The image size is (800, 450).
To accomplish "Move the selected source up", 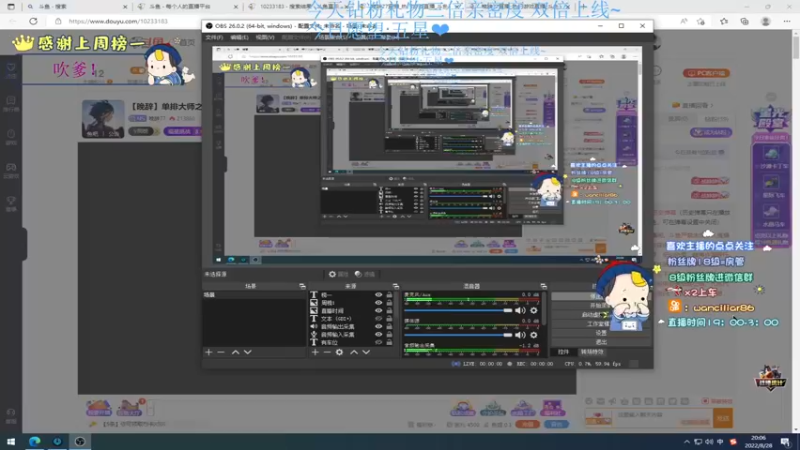I will click(354, 352).
